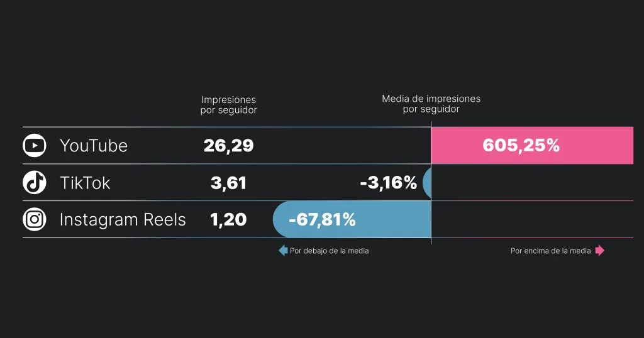Click the Instagram camera icon
The height and width of the screenshot is (338, 644).
35,219
